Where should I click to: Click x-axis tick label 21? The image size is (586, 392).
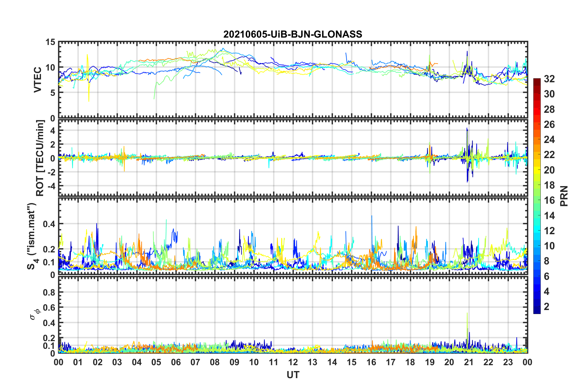(x=469, y=362)
